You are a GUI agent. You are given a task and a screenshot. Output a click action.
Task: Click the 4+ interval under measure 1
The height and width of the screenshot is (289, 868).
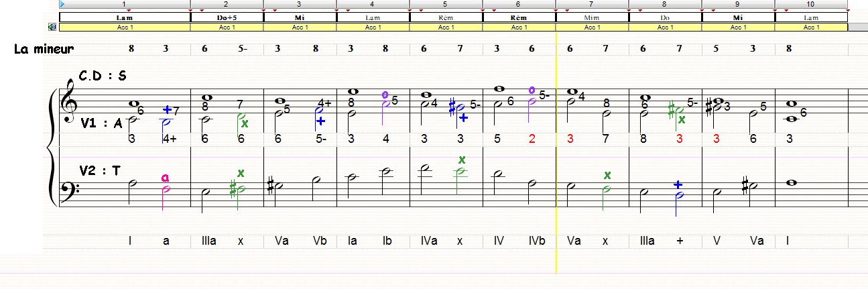click(x=169, y=138)
